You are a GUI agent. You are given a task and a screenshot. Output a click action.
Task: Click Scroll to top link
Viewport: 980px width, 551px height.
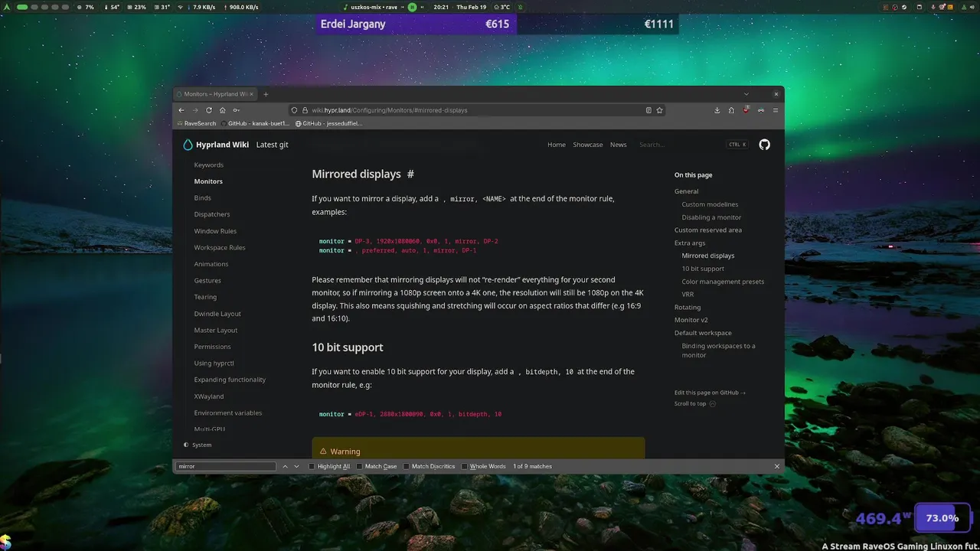(694, 403)
